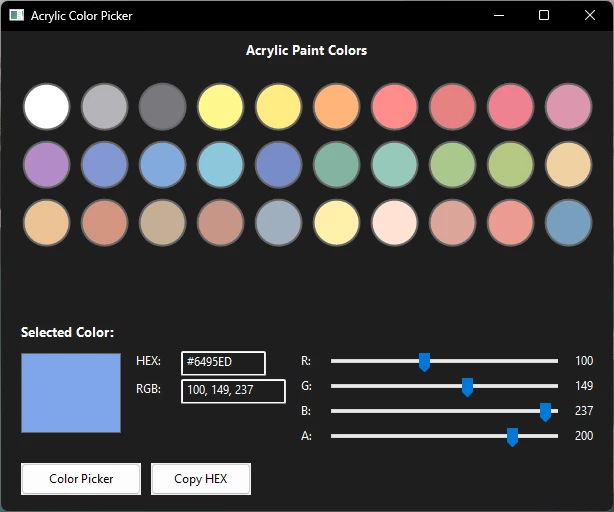Select the mauve pink swatch ending the top row

[x=568, y=106]
